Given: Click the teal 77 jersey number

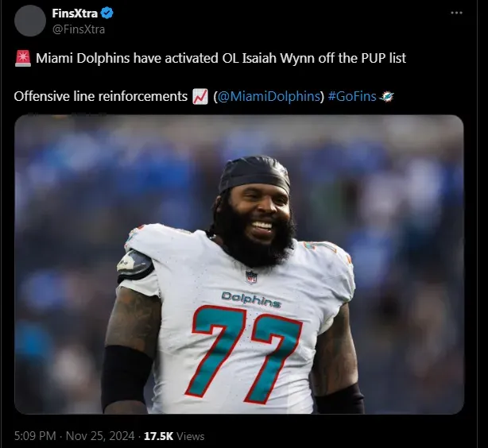Looking at the screenshot, I should tap(246, 353).
